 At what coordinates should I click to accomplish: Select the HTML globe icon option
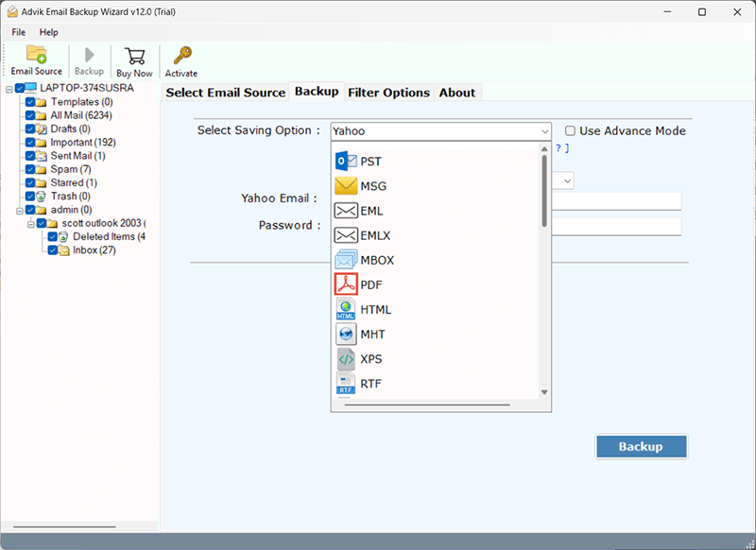346,309
